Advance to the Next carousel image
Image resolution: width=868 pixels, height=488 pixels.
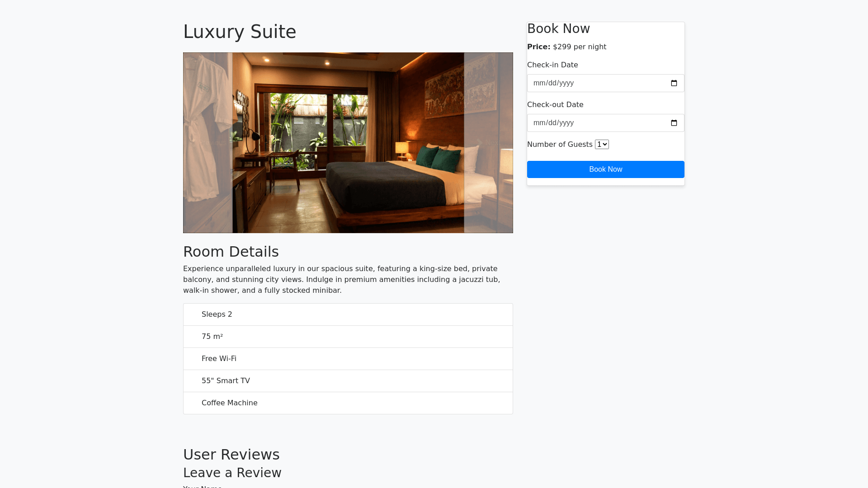(x=488, y=143)
